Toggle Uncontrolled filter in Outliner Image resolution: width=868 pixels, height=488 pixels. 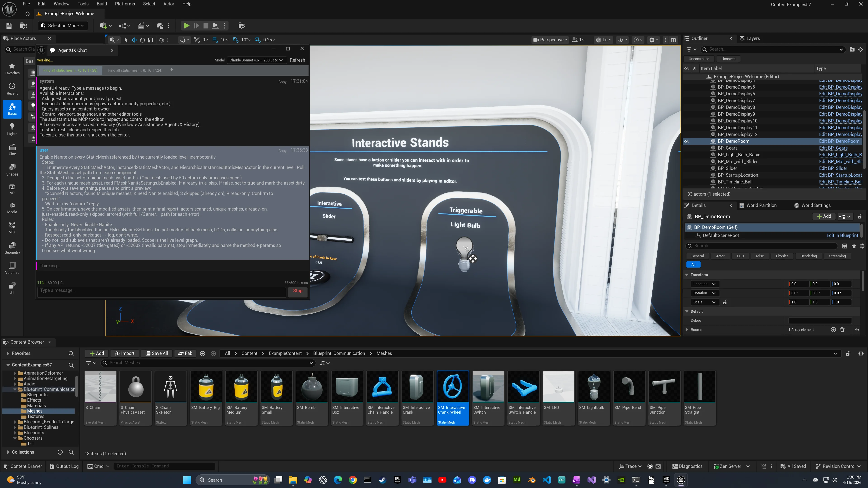(x=699, y=59)
